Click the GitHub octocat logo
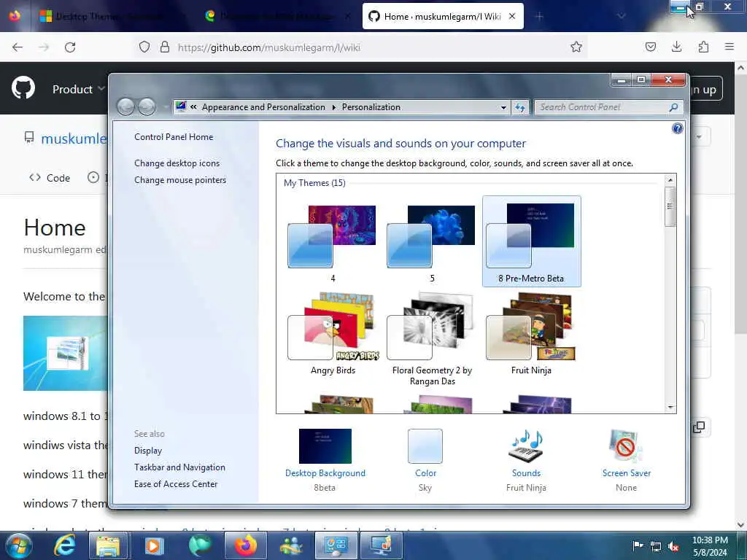747x560 pixels. tap(23, 88)
